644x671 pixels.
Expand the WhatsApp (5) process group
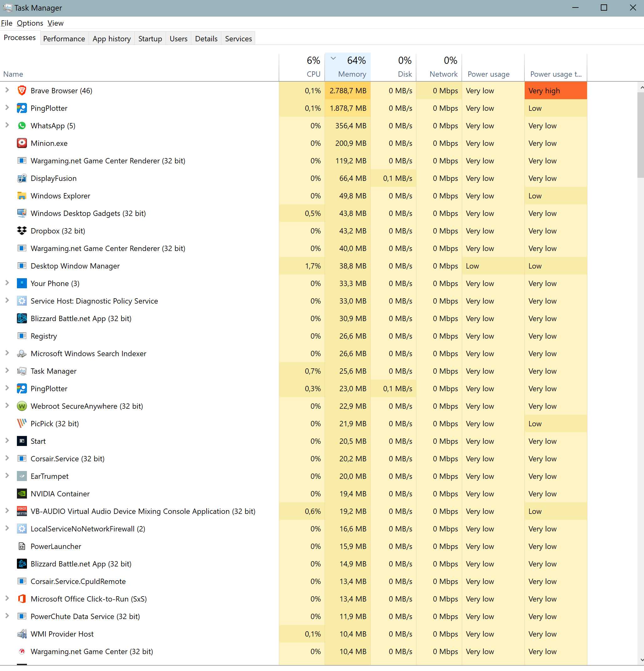[7, 125]
